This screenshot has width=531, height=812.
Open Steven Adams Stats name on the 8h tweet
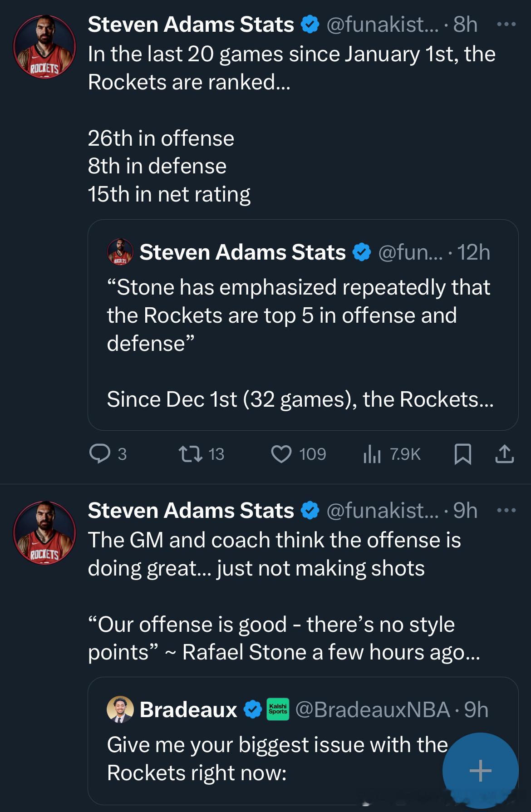[191, 25]
